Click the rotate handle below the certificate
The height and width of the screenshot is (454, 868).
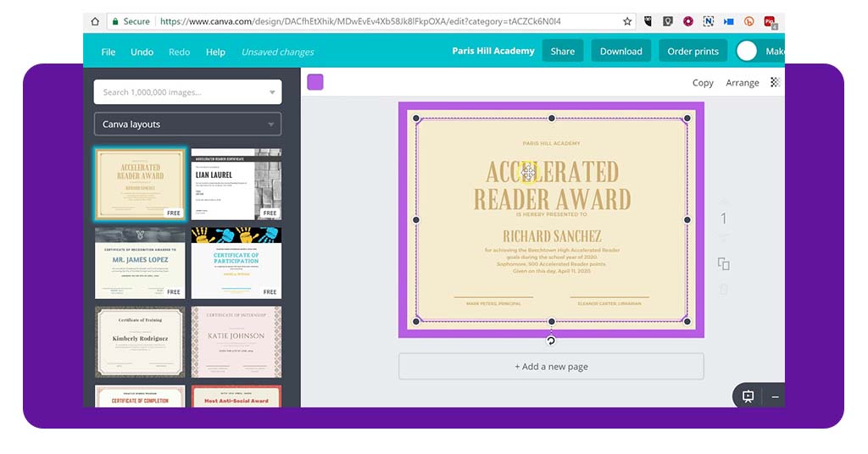pyautogui.click(x=551, y=340)
